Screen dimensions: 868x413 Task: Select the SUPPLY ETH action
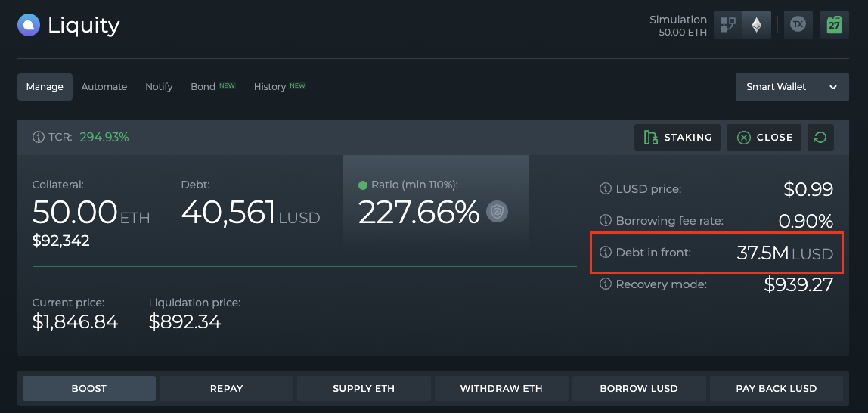(x=364, y=389)
